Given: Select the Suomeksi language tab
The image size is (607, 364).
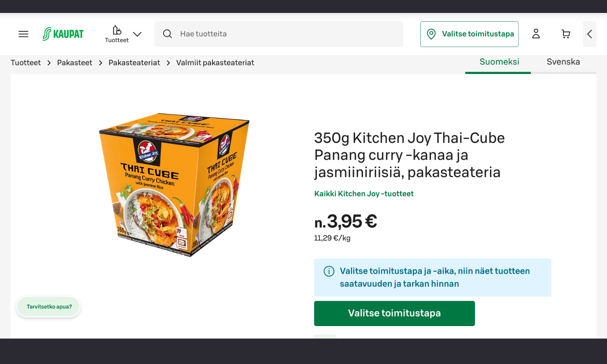Looking at the screenshot, I should pyautogui.click(x=499, y=62).
